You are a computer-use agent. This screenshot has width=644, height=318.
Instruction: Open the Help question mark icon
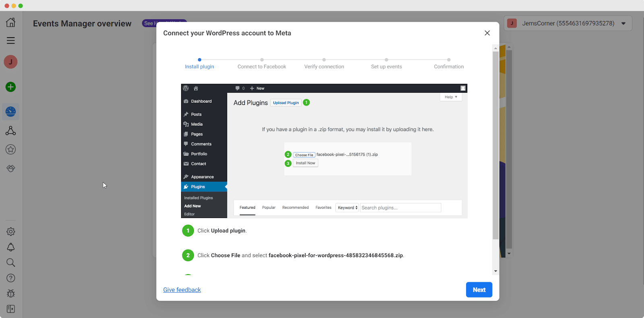[x=11, y=278]
